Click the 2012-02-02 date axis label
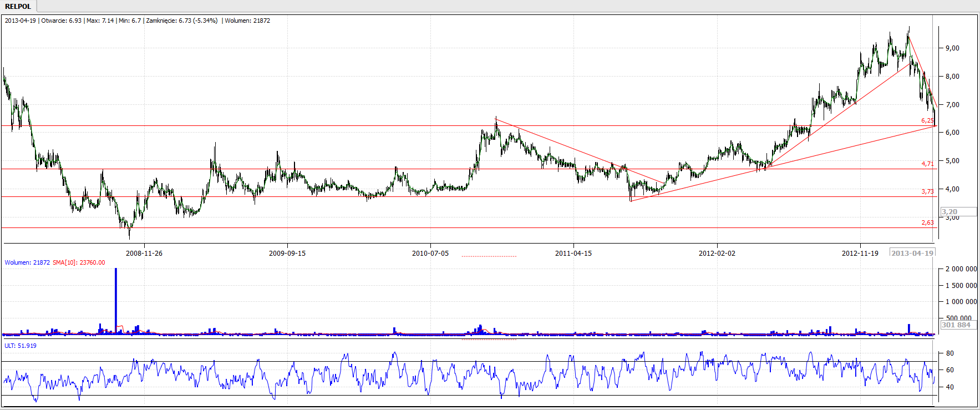Screen dimensions: 980x410 point(717,254)
